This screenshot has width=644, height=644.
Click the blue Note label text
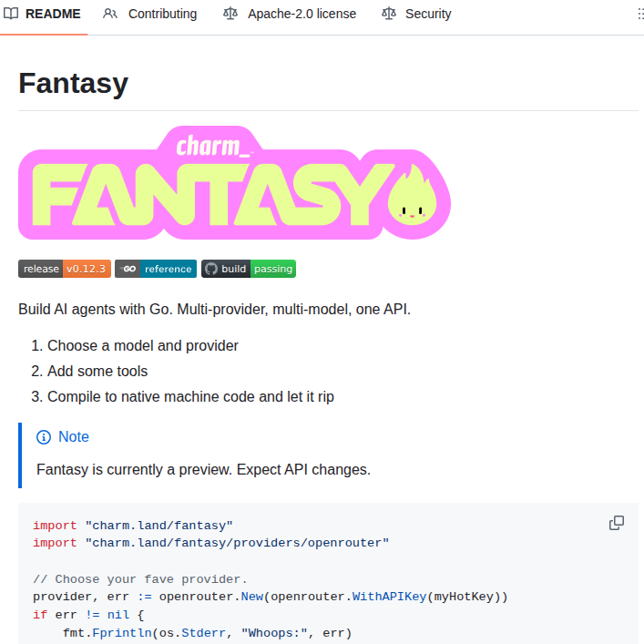[74, 437]
